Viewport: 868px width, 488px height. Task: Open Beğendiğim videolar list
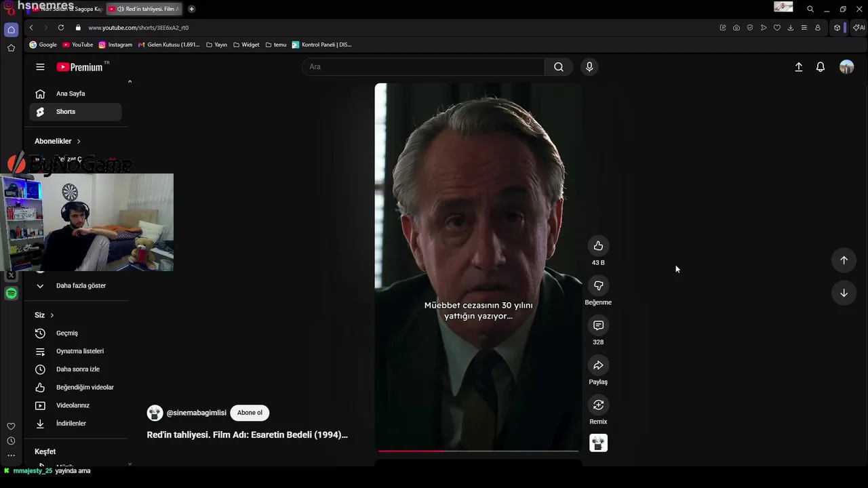pyautogui.click(x=75, y=388)
